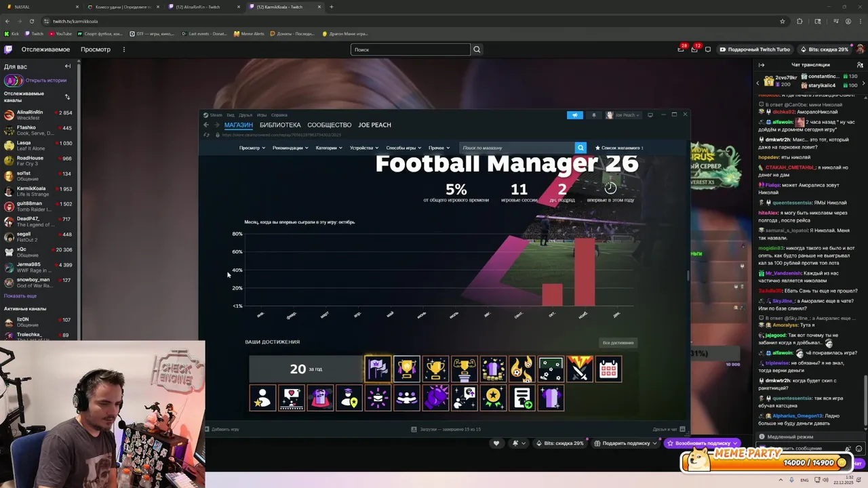Open xQc channel in sidebar

click(x=39, y=252)
